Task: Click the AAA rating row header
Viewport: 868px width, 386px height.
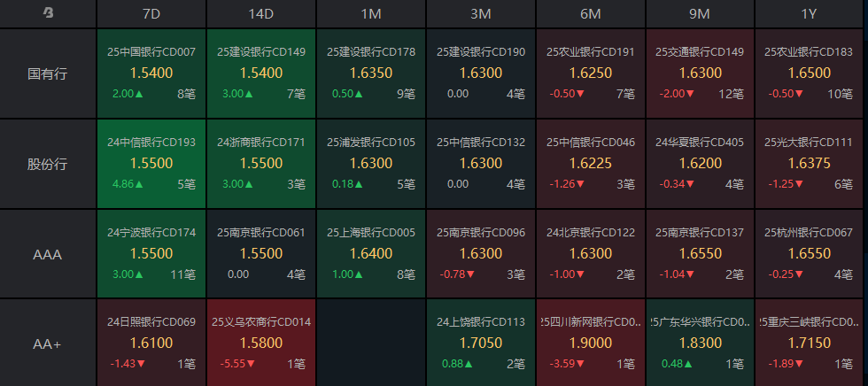Action: pyautogui.click(x=48, y=254)
